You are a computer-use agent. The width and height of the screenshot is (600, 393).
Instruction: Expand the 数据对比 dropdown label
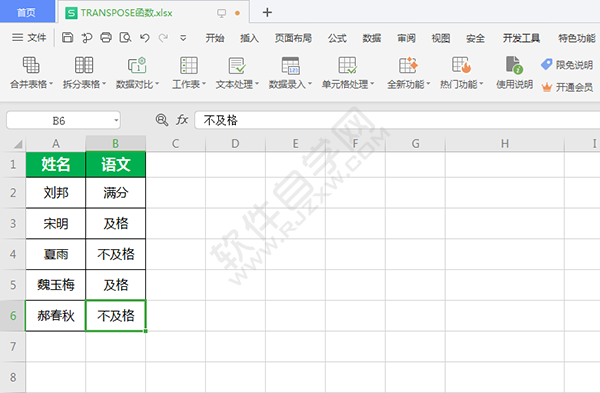137,84
